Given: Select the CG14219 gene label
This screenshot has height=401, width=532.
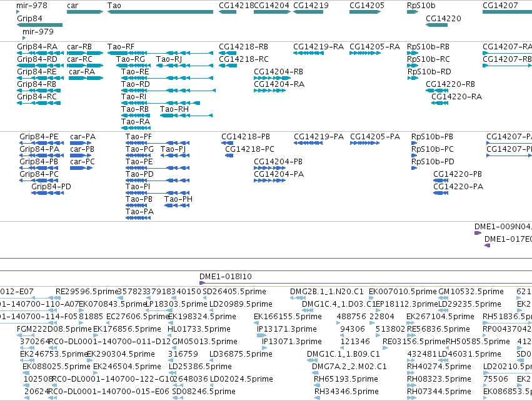Looking at the screenshot, I should coord(311,6).
